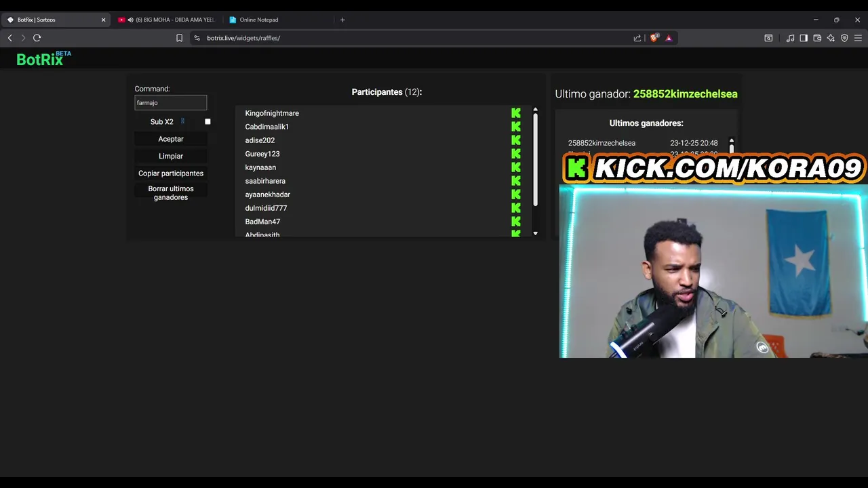This screenshot has width=868, height=488.
Task: Open the tab search icon
Action: (768, 38)
